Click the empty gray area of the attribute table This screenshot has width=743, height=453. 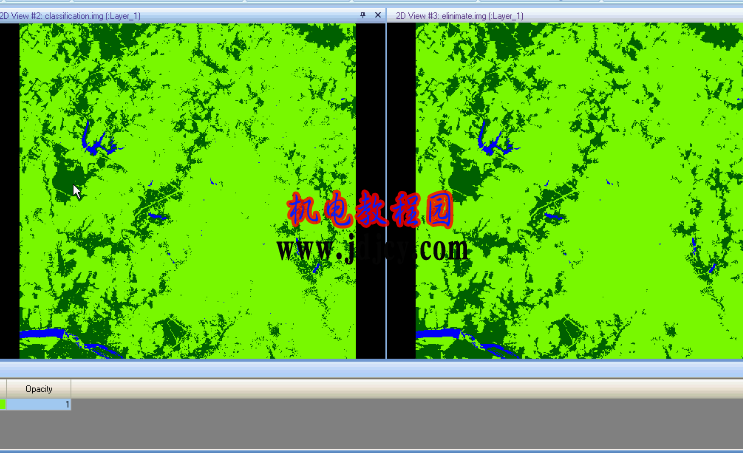[372, 424]
